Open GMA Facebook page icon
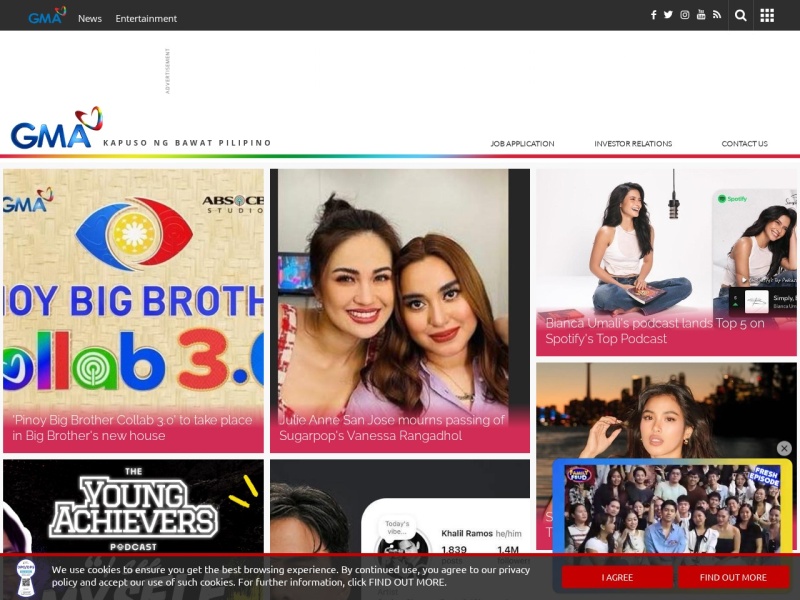 click(653, 15)
